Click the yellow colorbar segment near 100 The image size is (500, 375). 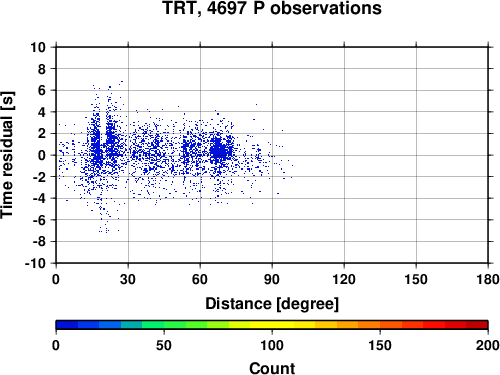coord(272,325)
